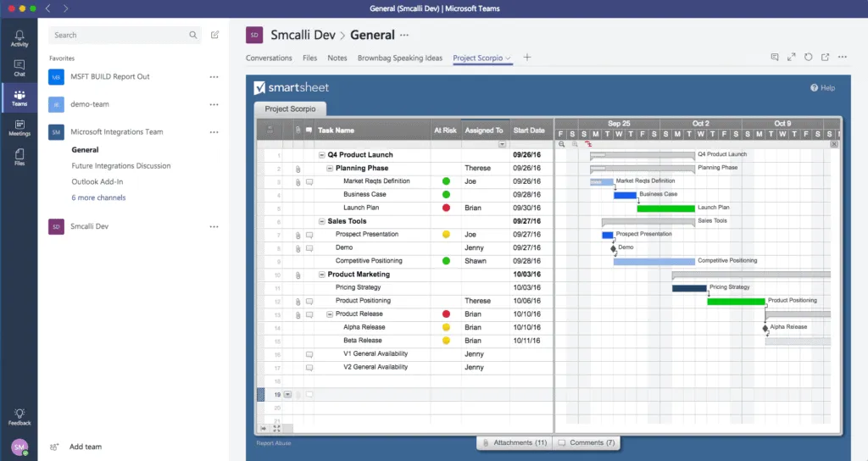Screen dimensions: 868x461
Task: Open the Files section in the sidebar
Action: pos(19,157)
